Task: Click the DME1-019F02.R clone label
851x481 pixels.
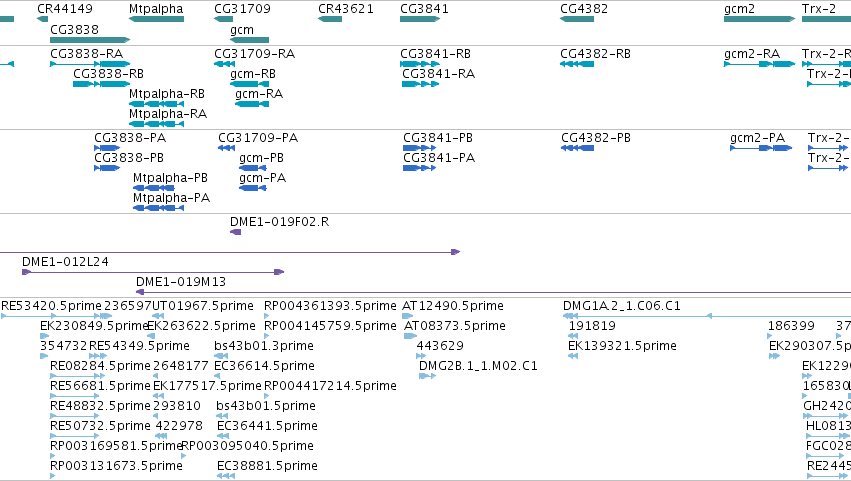Action: (x=280, y=222)
